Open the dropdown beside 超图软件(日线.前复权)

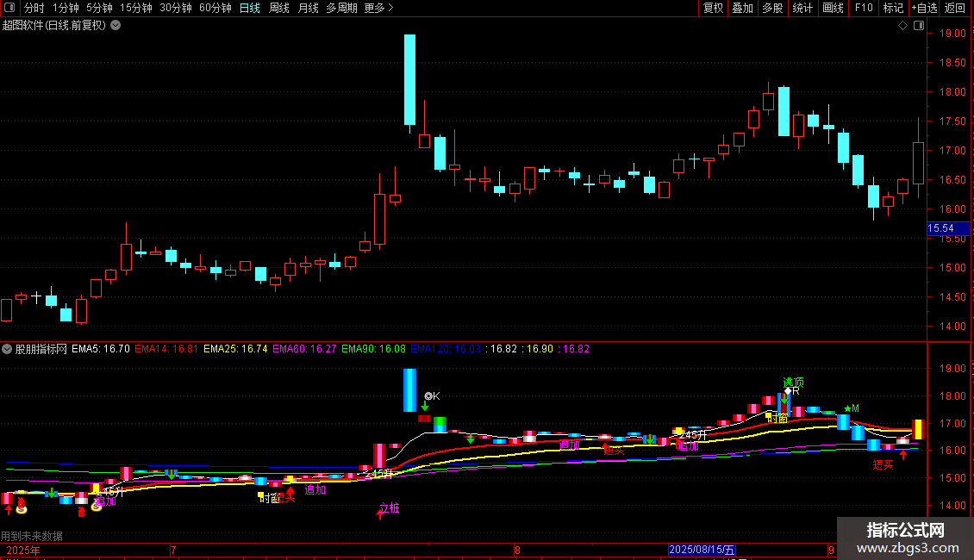[116, 25]
